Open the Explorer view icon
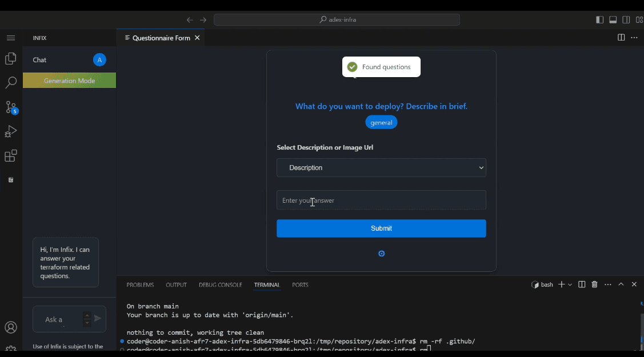644x357 pixels. pos(11,58)
